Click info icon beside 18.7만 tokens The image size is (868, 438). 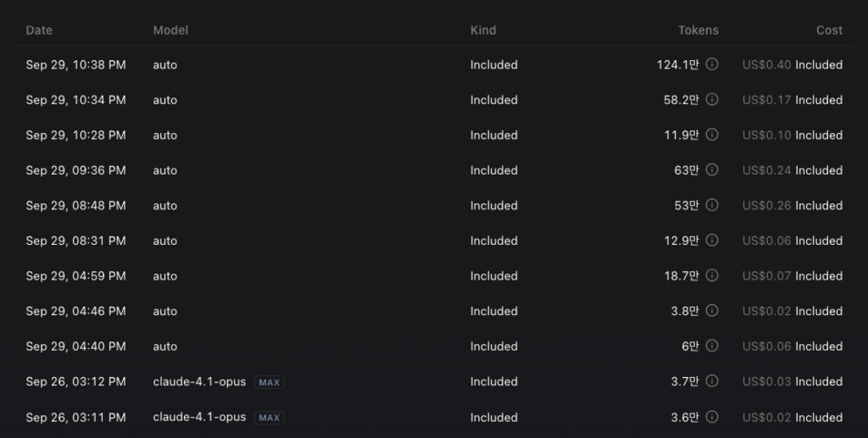[x=712, y=275]
